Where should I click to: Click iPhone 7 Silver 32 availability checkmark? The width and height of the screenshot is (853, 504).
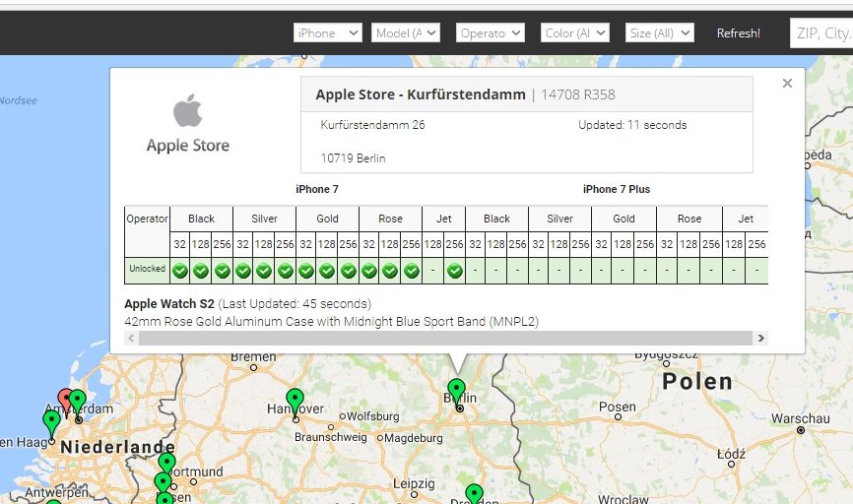point(243,271)
